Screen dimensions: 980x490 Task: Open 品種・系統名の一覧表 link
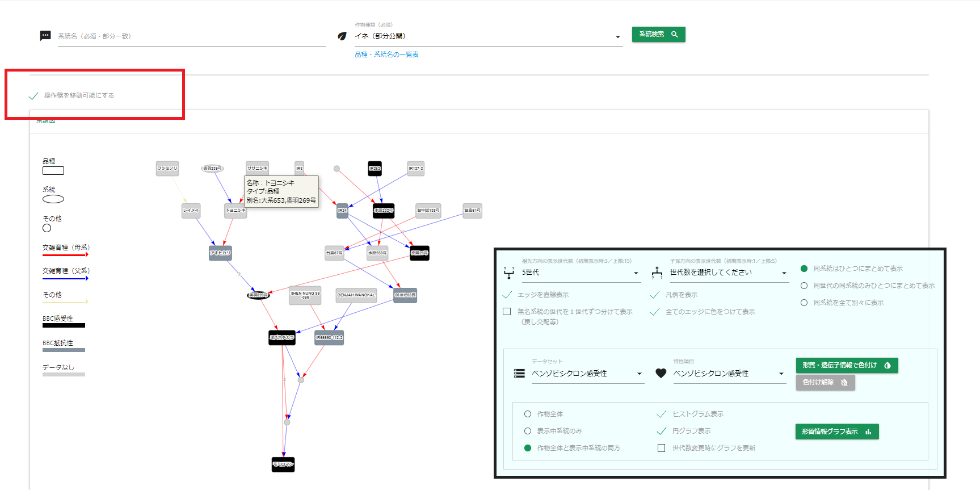pos(386,55)
